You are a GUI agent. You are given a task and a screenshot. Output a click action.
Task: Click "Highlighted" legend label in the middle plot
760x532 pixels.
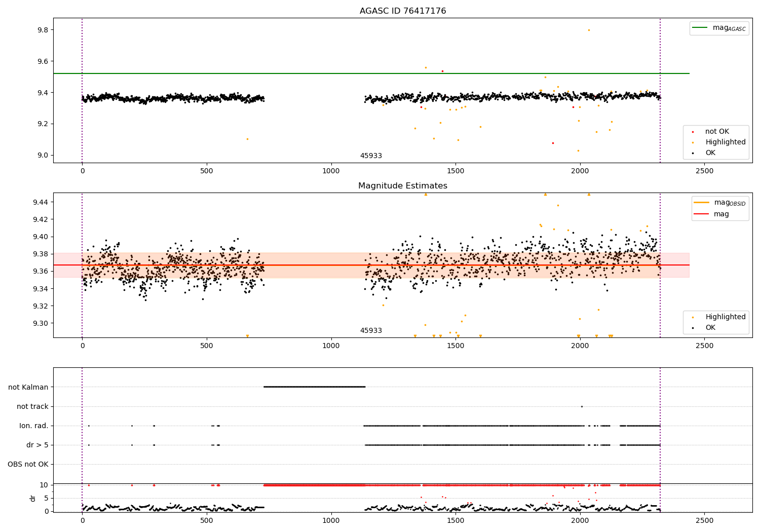(726, 317)
